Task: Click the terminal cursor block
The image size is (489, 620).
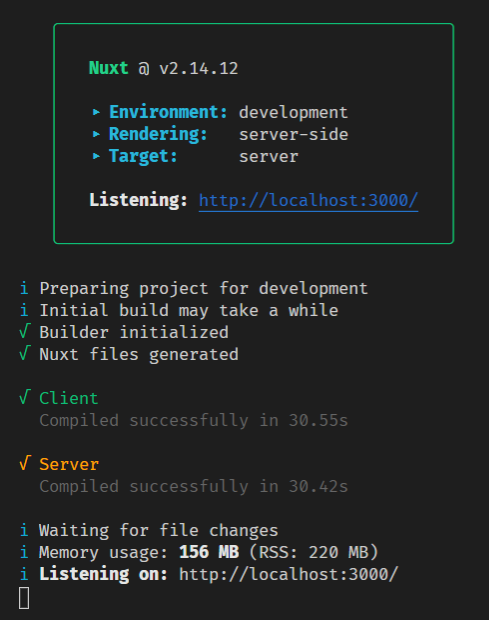Action: [x=24, y=598]
